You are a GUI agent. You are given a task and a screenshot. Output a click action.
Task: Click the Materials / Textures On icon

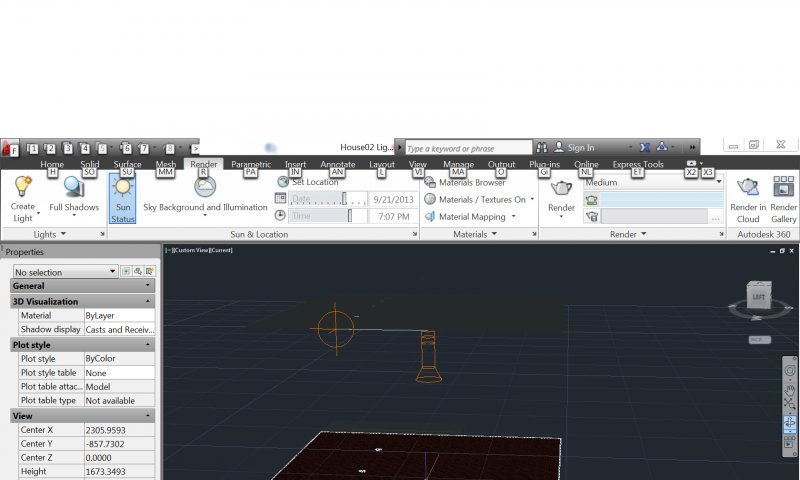pyautogui.click(x=430, y=199)
